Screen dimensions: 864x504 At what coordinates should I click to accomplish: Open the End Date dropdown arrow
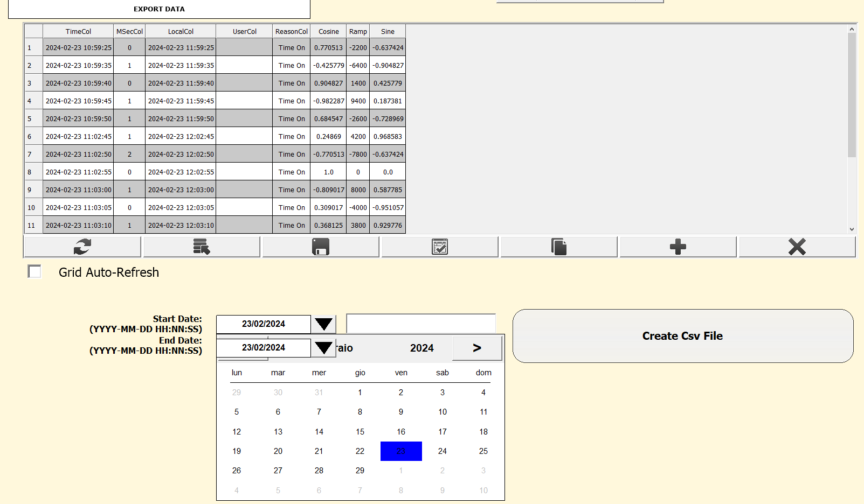coord(323,348)
